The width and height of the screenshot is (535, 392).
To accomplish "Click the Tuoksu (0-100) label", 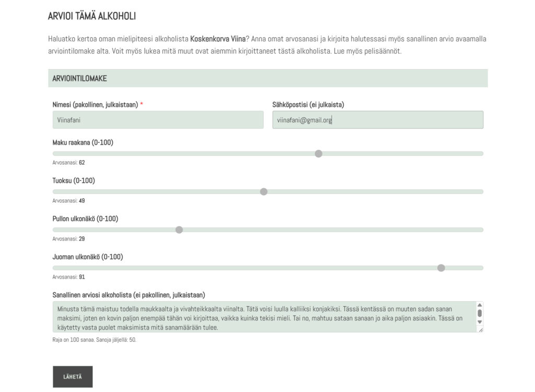I will click(x=74, y=180).
